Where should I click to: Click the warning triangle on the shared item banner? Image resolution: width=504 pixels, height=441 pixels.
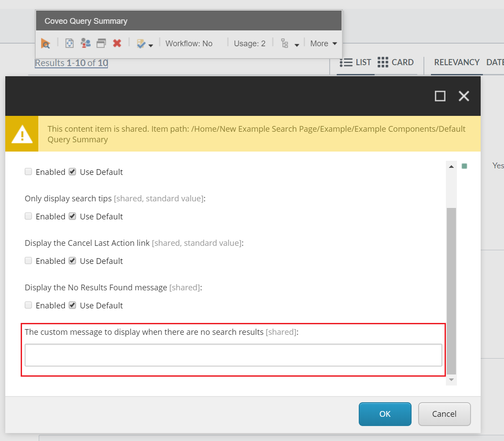(22, 133)
